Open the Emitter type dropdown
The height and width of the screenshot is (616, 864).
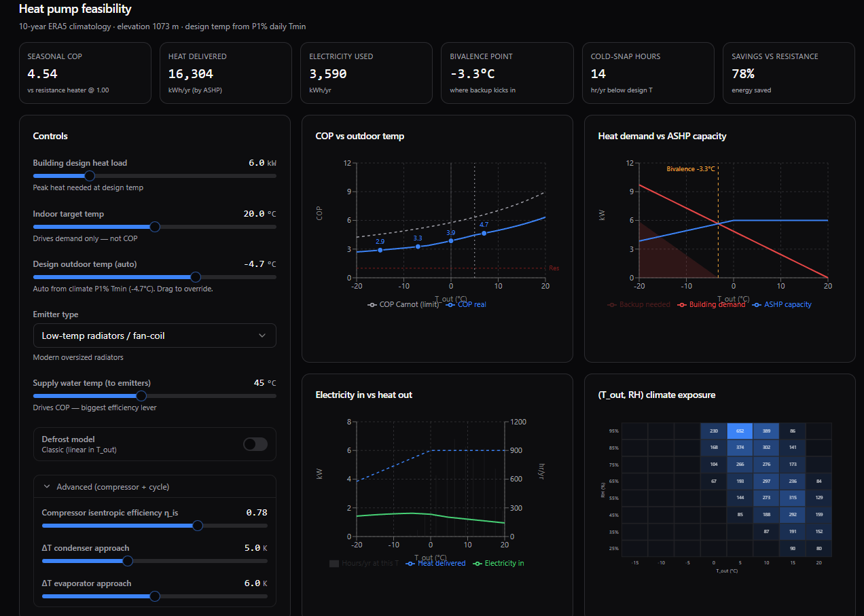point(155,336)
